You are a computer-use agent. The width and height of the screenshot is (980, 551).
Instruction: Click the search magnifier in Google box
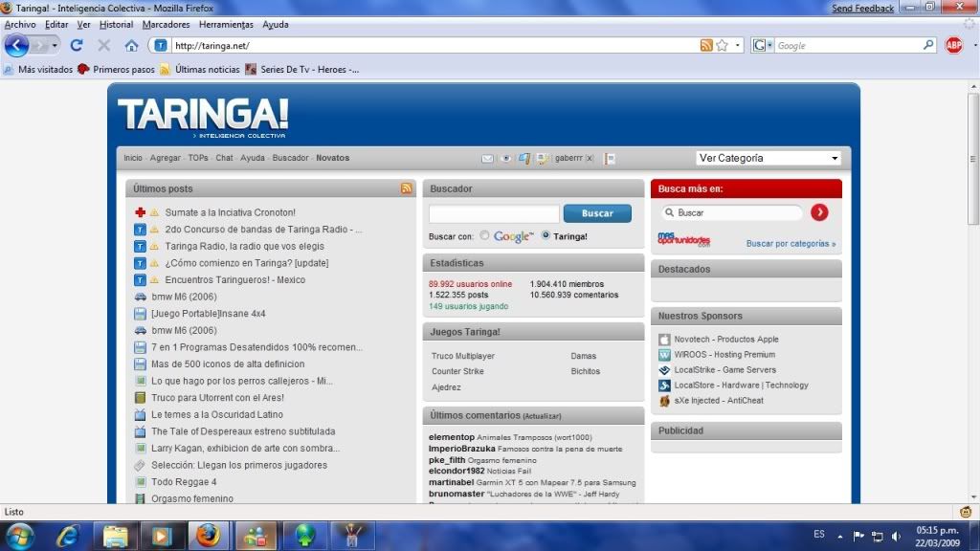click(928, 45)
